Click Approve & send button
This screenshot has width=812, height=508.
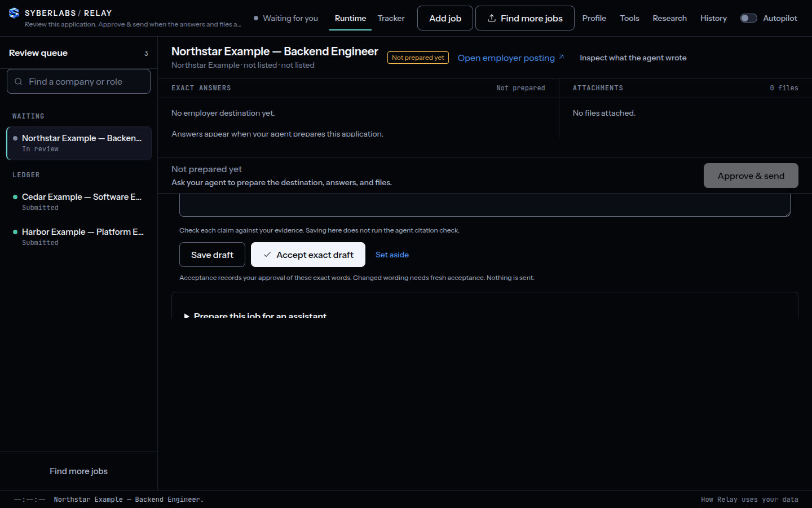pyautogui.click(x=751, y=176)
